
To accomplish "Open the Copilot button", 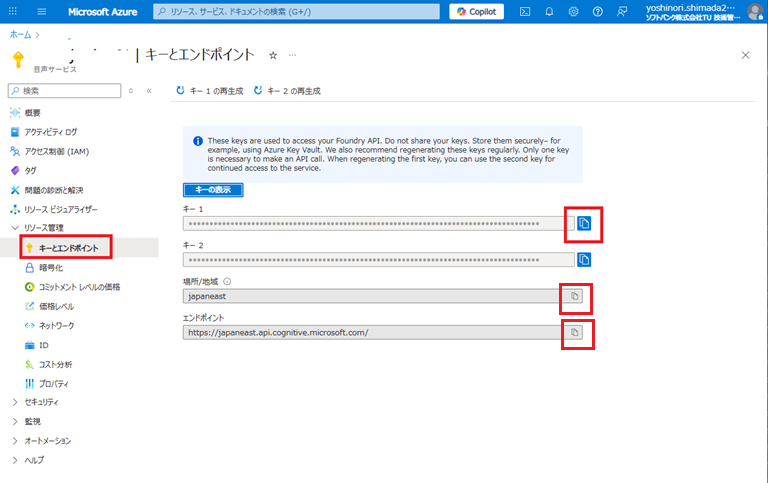I will [x=477, y=12].
